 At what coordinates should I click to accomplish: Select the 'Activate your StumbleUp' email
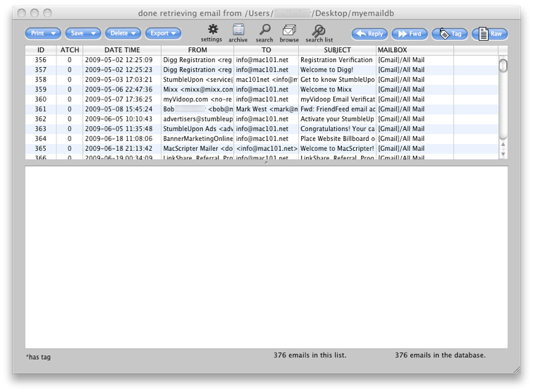click(262, 119)
